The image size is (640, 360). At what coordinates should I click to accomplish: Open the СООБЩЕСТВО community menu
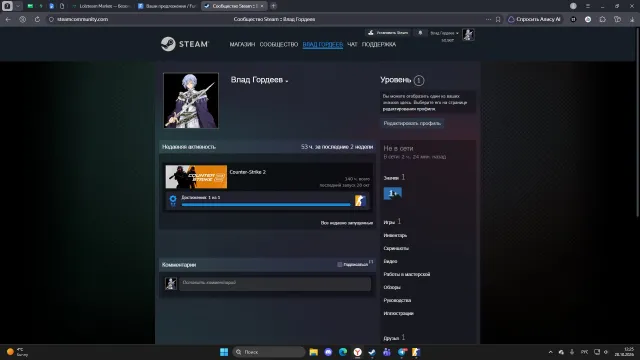click(279, 44)
